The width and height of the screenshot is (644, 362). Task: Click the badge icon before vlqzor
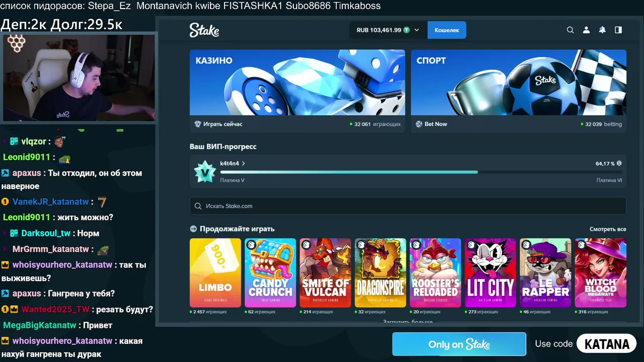tap(14, 142)
